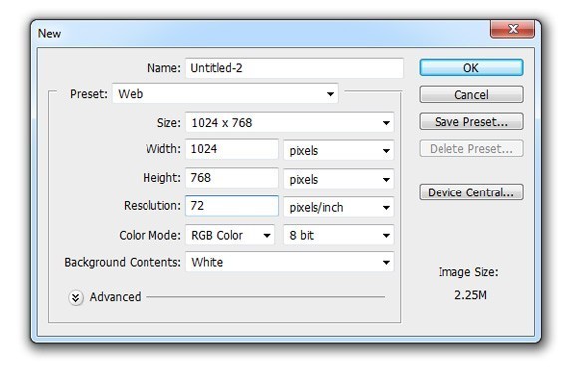Click the Resolution field showing 72
Screen dimensions: 588x381
[232, 206]
